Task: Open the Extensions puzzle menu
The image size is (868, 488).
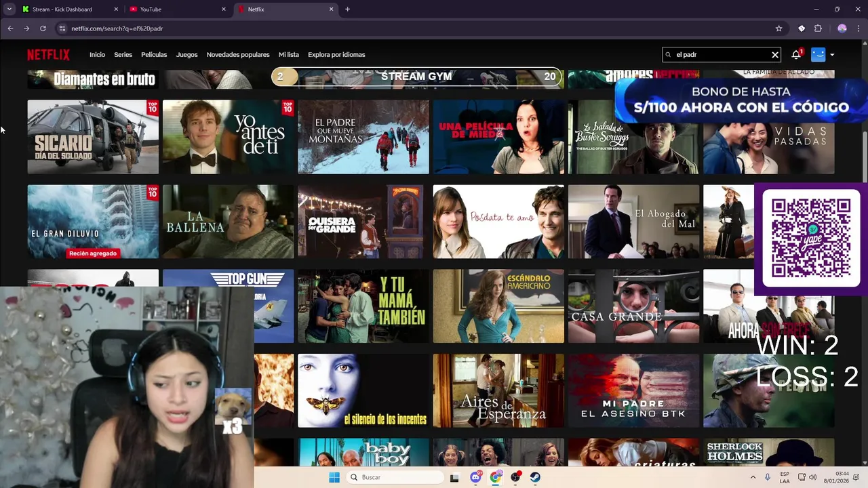Action: (x=818, y=28)
